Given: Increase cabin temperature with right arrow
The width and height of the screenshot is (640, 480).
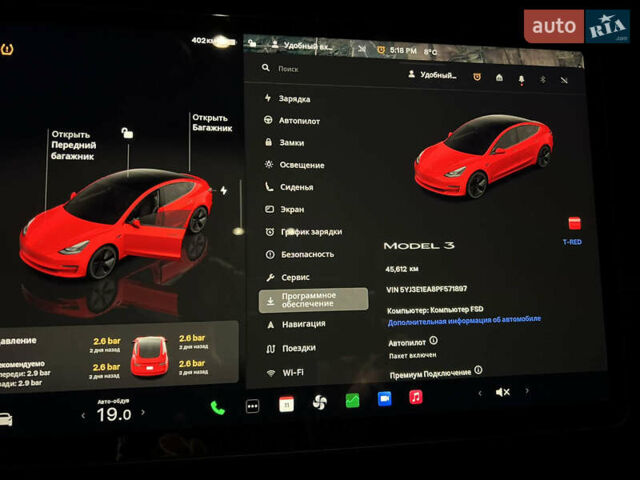Looking at the screenshot, I should (x=142, y=412).
